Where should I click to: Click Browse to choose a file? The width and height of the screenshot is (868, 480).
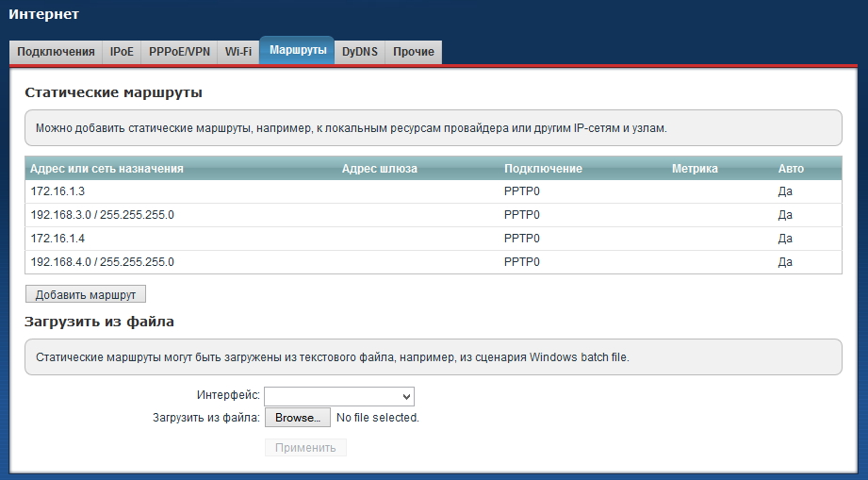click(298, 417)
